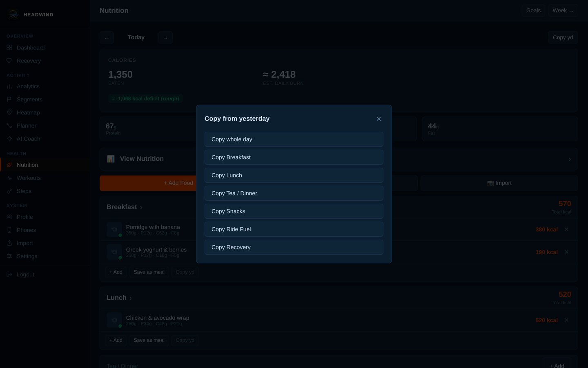Remove Chicken & avocado wrap entry
588x368 pixels.
pyautogui.click(x=566, y=320)
